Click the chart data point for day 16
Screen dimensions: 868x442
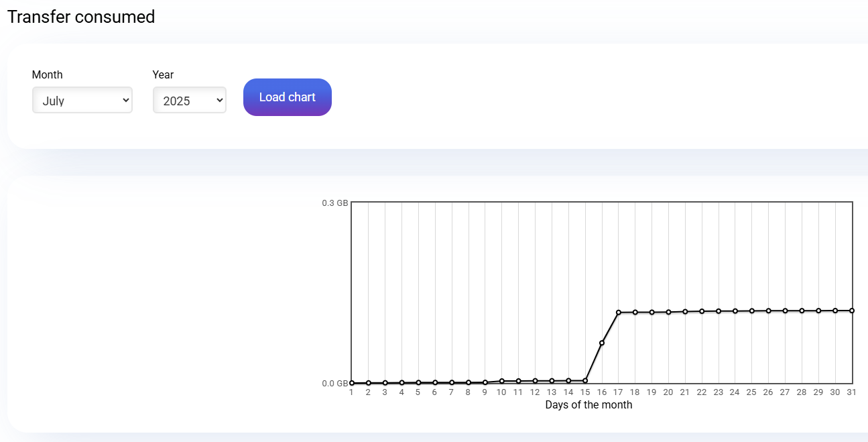[x=602, y=343]
